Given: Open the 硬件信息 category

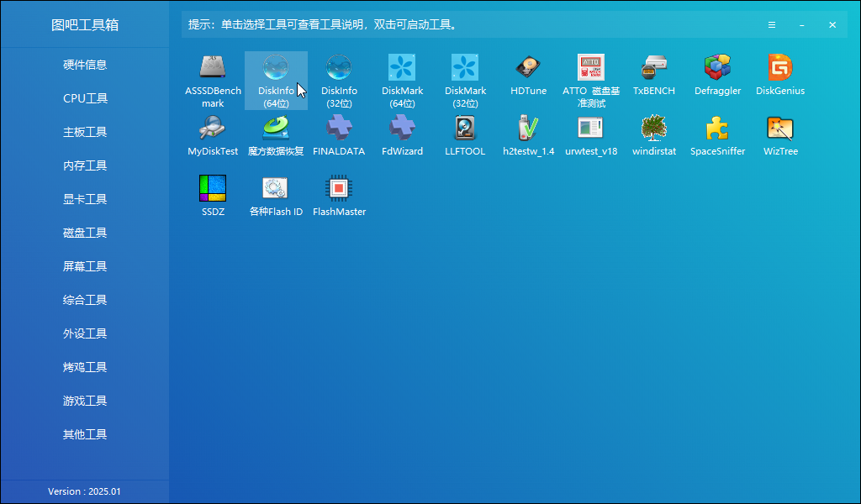Looking at the screenshot, I should (85, 65).
